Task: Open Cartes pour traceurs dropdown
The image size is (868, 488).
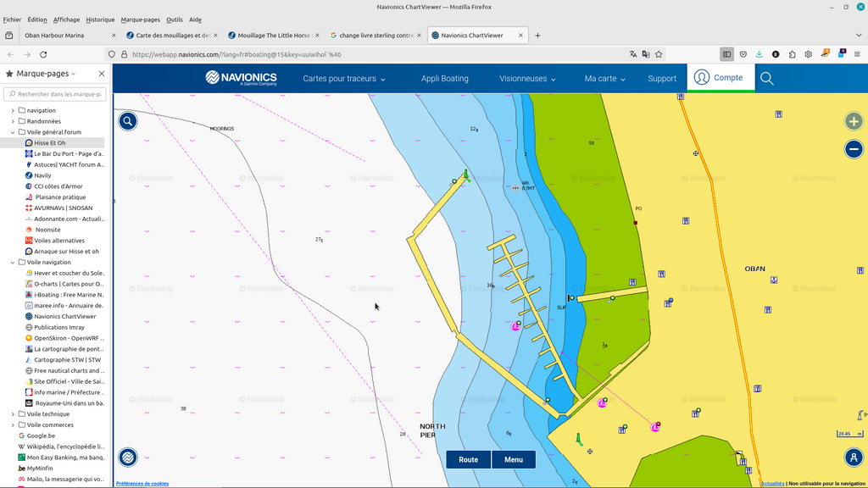Action: 344,79
